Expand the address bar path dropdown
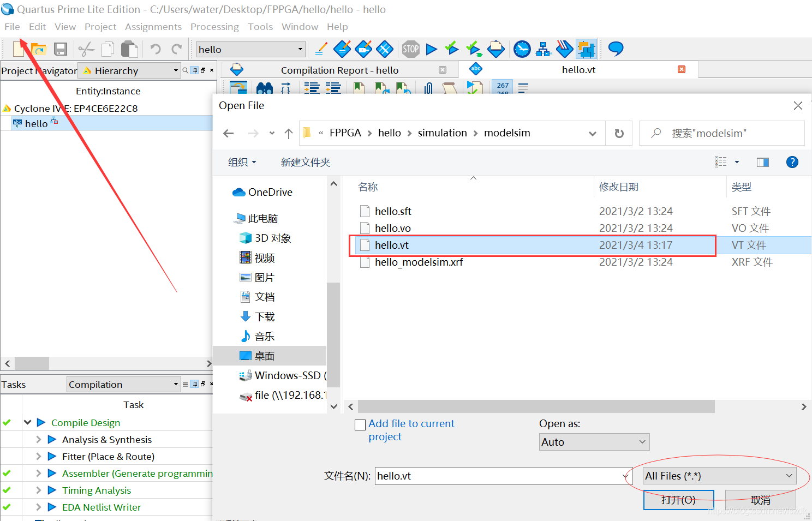Viewport: 812px width, 521px height. tap(593, 133)
